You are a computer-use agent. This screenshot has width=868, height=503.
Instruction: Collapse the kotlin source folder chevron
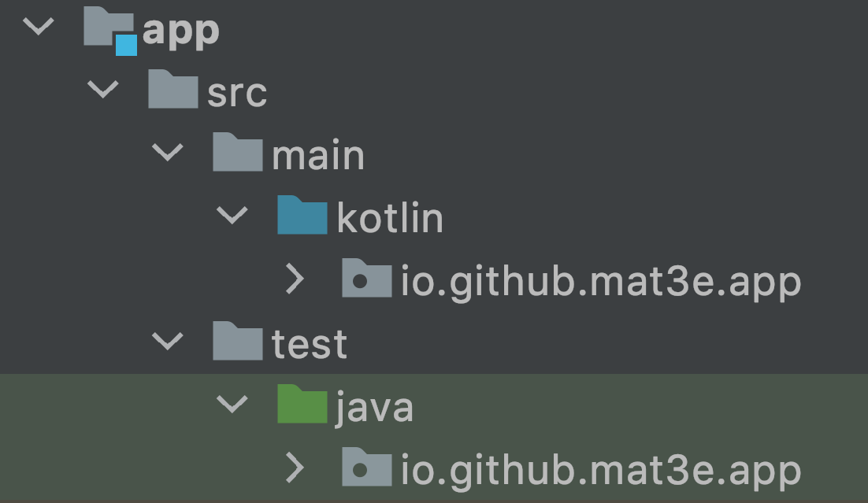[x=232, y=216]
